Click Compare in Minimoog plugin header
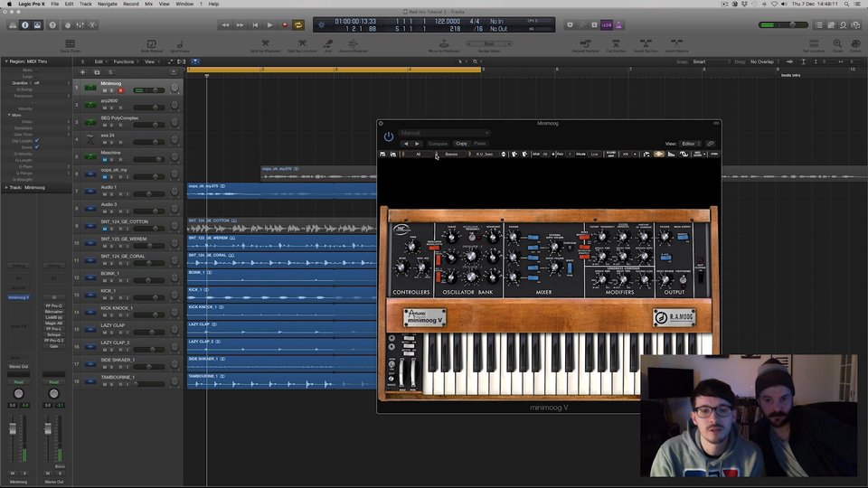 [x=438, y=144]
